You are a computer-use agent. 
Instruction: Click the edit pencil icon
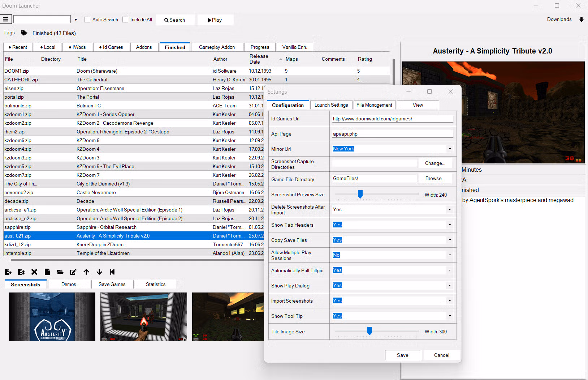pos(73,272)
